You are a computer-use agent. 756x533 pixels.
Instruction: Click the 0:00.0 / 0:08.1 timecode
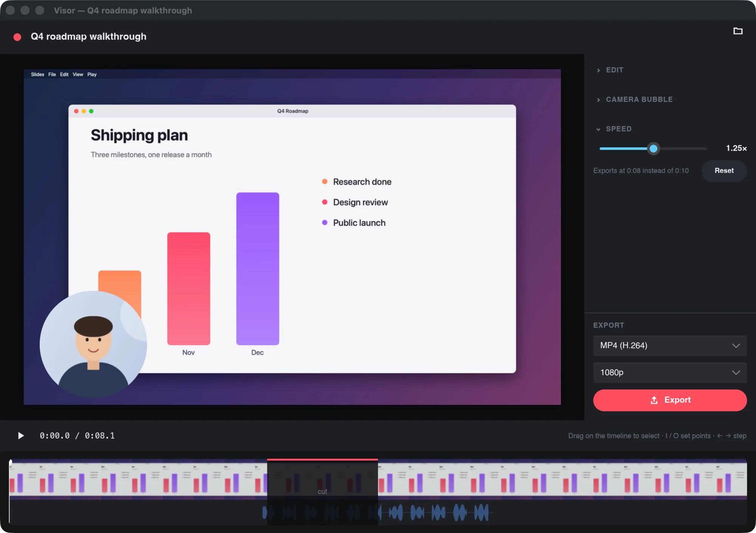pos(77,436)
